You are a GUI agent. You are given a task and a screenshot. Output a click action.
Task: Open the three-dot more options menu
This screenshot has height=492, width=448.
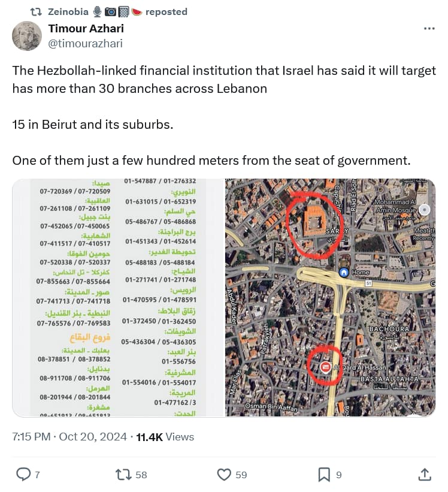pyautogui.click(x=429, y=29)
